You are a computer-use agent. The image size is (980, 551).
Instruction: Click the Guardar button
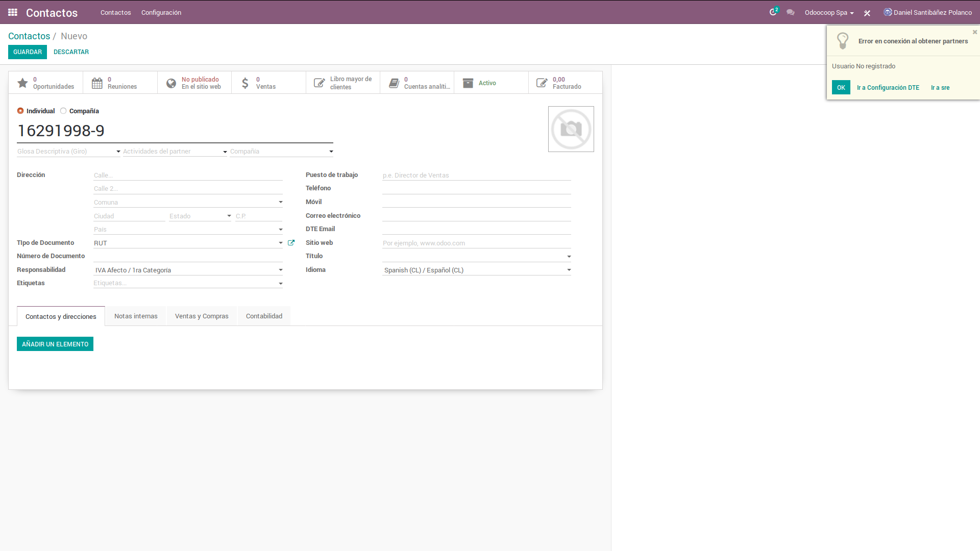[28, 52]
